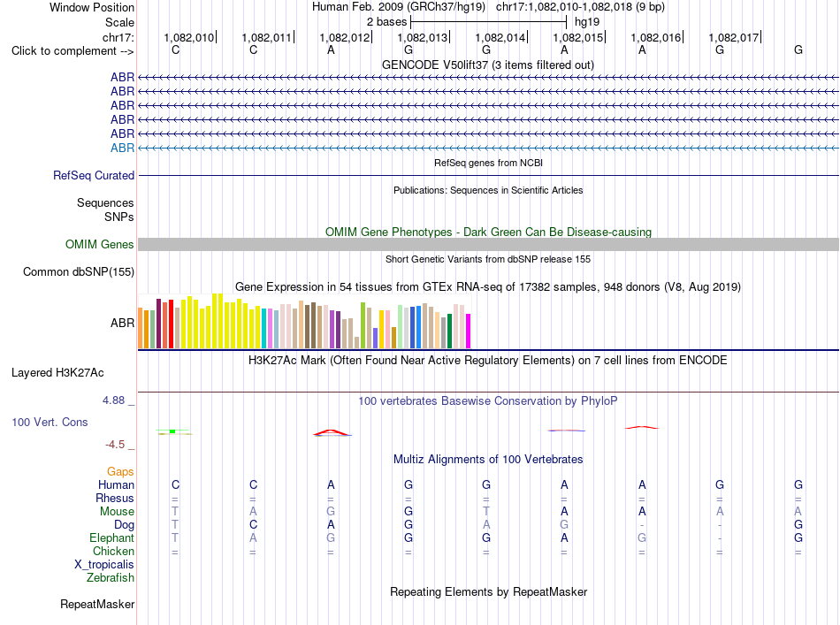Open 'Repeating Elements by RepeatMasker' title
This screenshot has height=625, width=840.
488,591
